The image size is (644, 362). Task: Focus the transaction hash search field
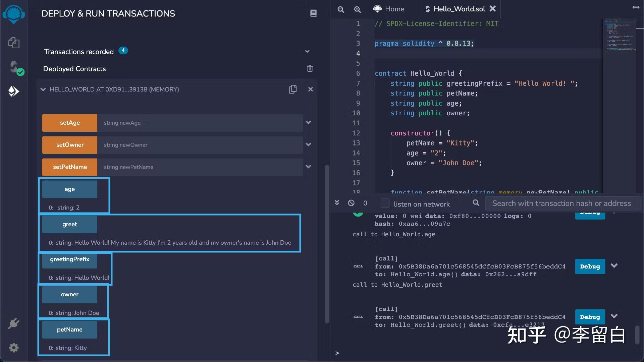561,203
